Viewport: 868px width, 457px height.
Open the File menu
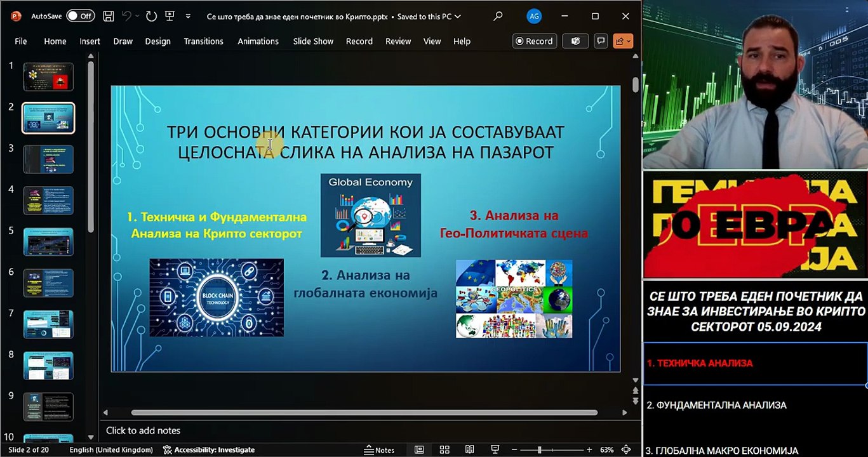click(x=21, y=41)
